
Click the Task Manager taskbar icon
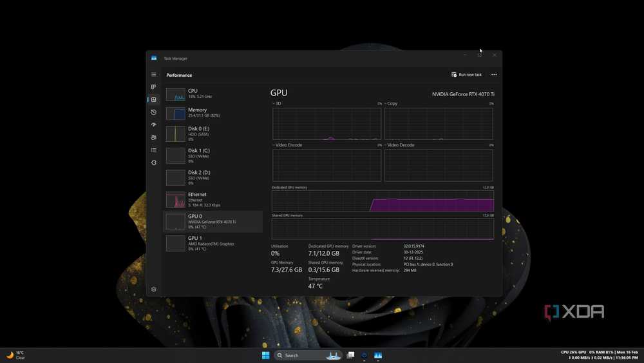(378, 355)
